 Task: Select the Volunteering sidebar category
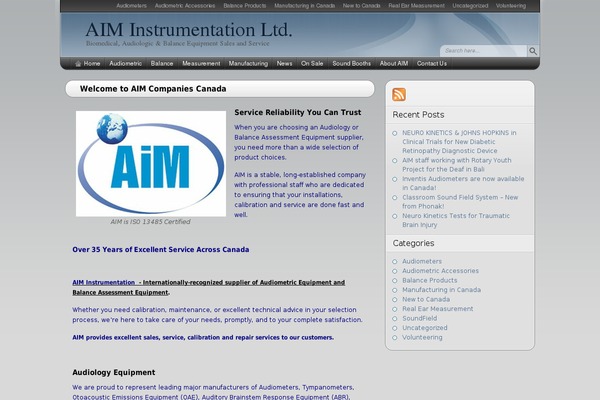click(x=422, y=337)
